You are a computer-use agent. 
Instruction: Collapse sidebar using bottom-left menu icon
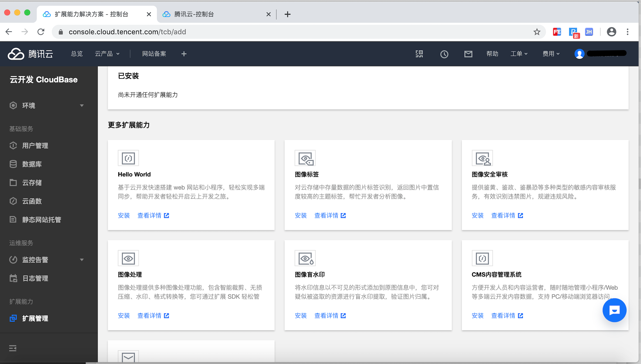coord(13,348)
